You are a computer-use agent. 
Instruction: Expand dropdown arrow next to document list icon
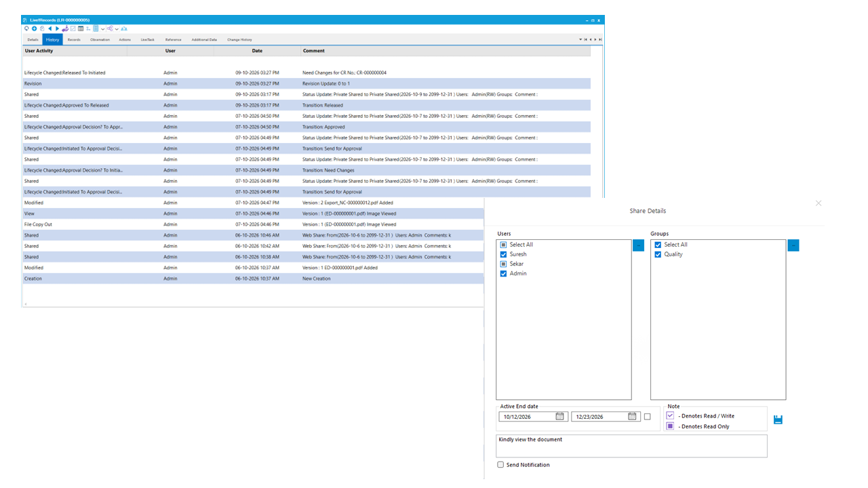click(x=102, y=29)
